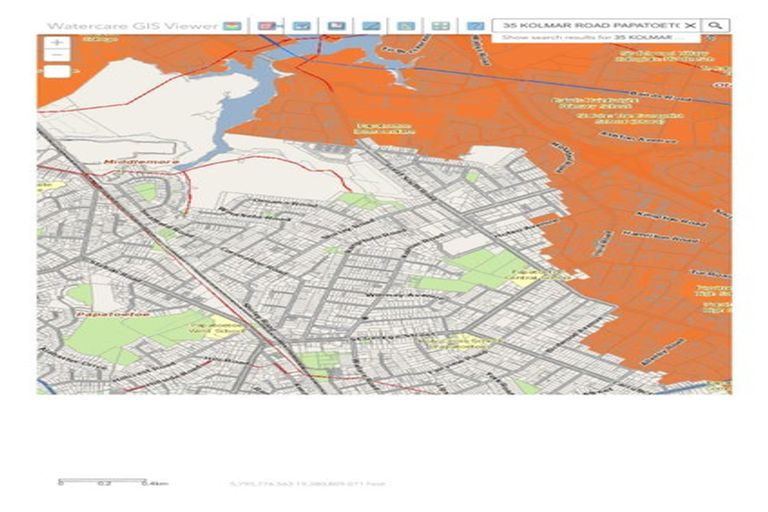This screenshot has height=512, width=768.
Task: Clear the search text with X button
Action: click(689, 24)
